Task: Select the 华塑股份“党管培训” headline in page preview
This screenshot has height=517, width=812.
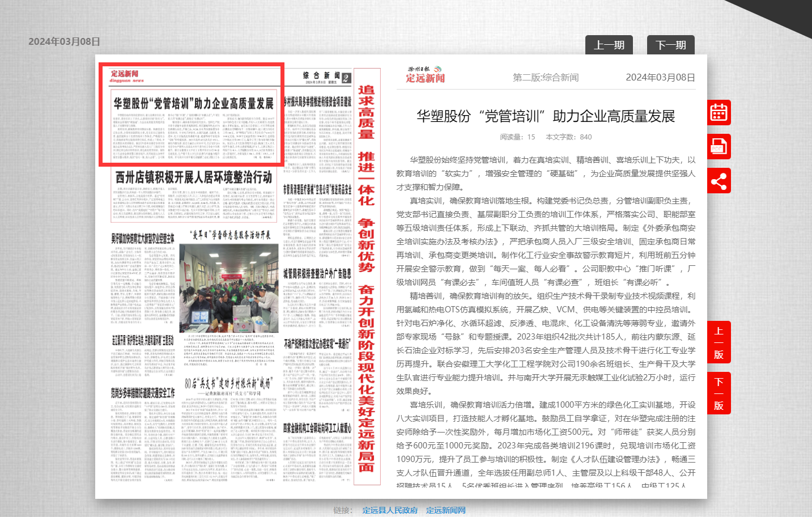Action: coord(193,103)
